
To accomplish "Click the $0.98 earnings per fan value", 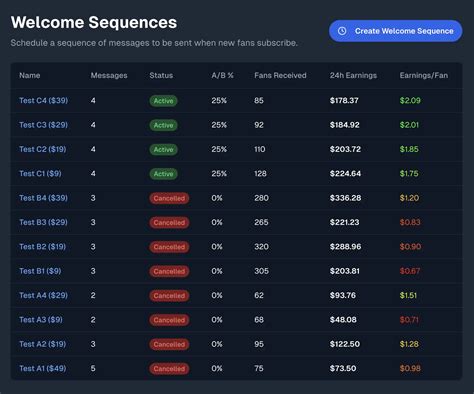I will pos(410,368).
